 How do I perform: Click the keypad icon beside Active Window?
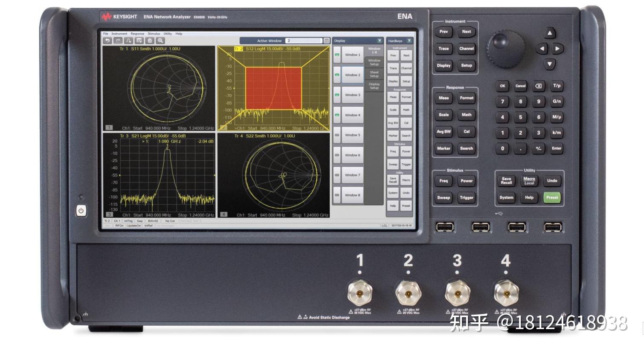pos(326,40)
